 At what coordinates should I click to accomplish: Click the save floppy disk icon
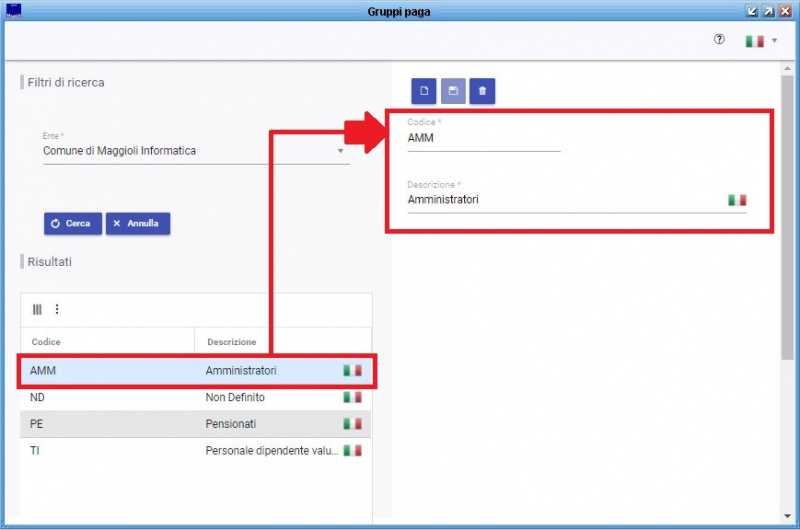coord(453,91)
